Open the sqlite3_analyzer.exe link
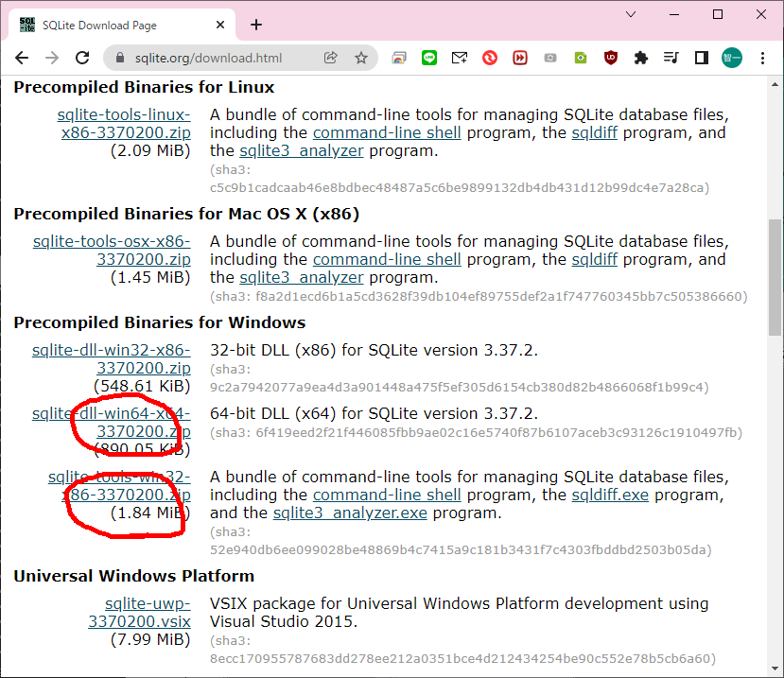784x678 pixels. pyautogui.click(x=350, y=513)
